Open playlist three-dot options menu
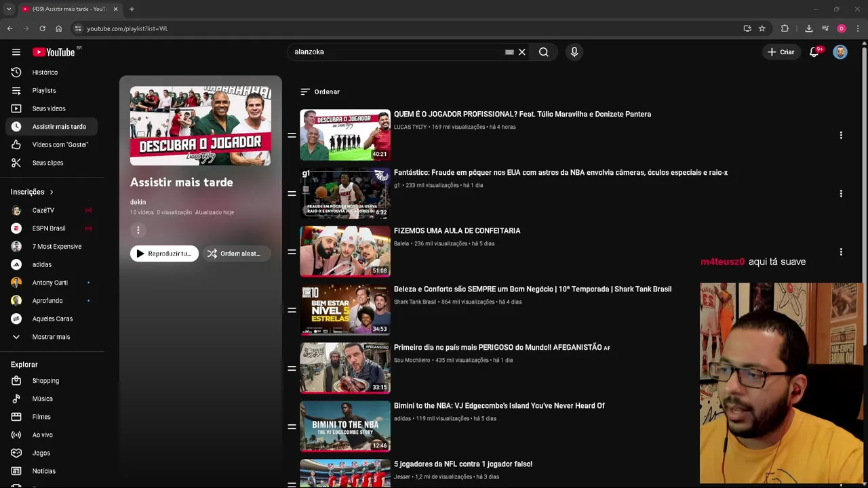Screen dimensions: 868x488 pyautogui.click(x=138, y=230)
